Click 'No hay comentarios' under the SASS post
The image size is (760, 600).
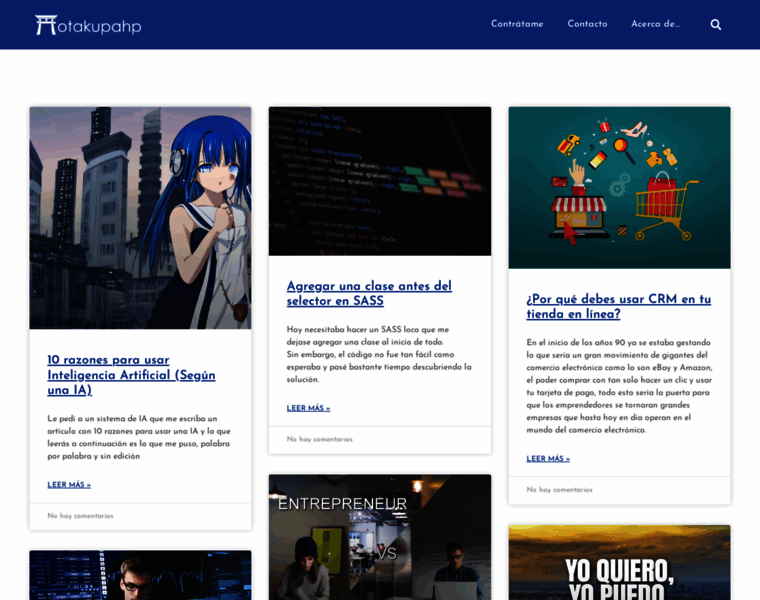pos(319,439)
